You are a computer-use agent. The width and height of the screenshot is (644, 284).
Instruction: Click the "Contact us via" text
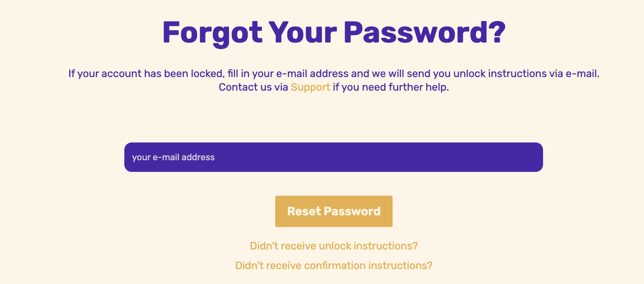[x=253, y=87]
